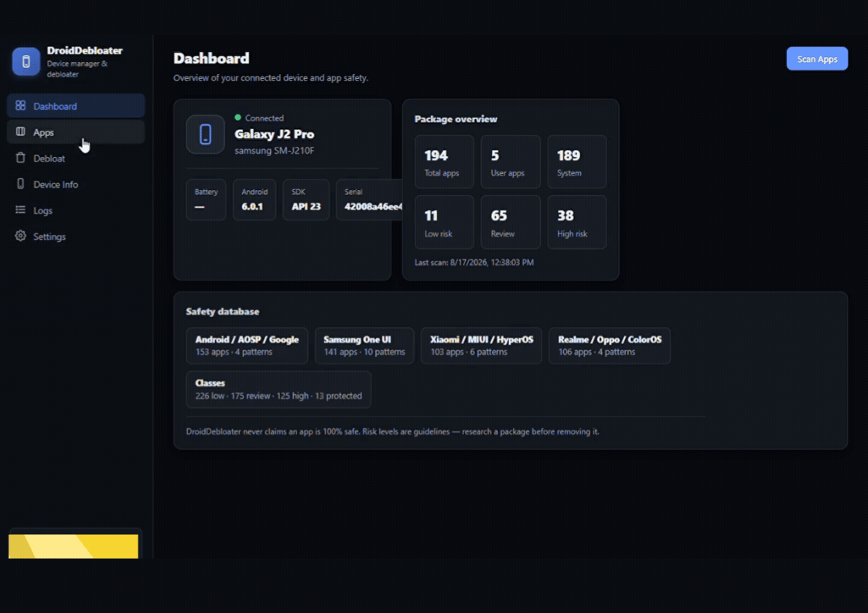The width and height of the screenshot is (868, 613).
Task: Select the 11 Low risk card
Action: coord(445,223)
